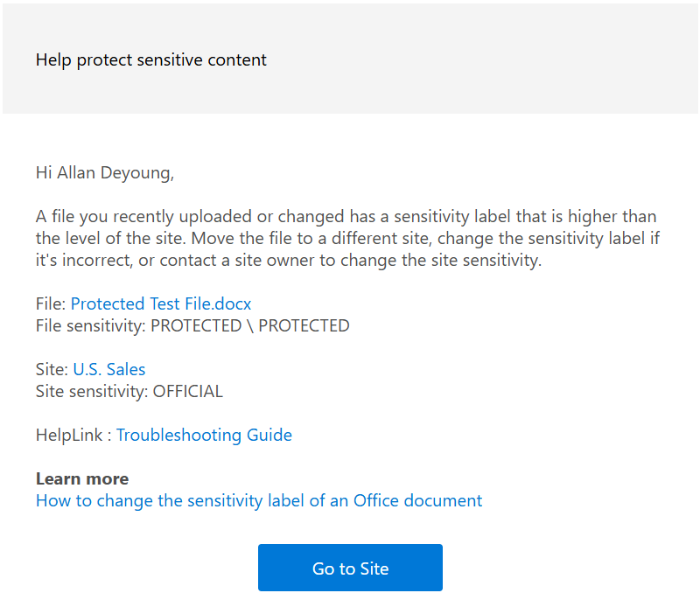The height and width of the screenshot is (593, 700).
Task: Open the Protected Test File.docx link
Action: 161,303
